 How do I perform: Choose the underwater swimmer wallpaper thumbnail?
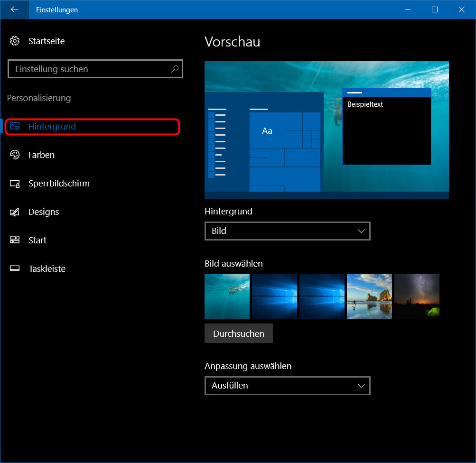(x=227, y=296)
